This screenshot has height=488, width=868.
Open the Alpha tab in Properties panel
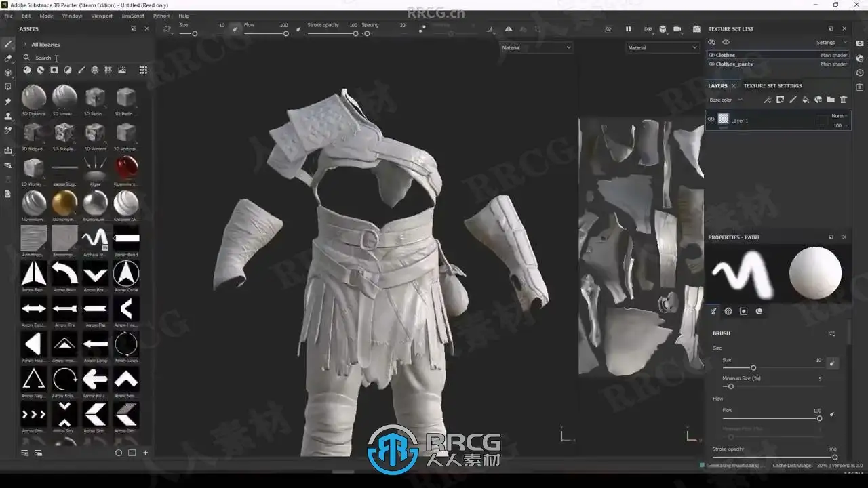pos(728,311)
